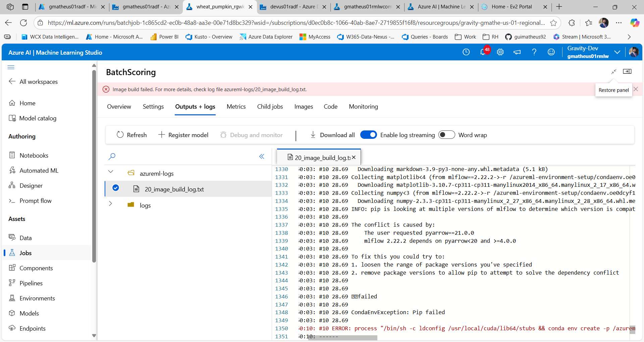Open the Metrics tab
Image resolution: width=644 pixels, height=342 pixels.
236,107
